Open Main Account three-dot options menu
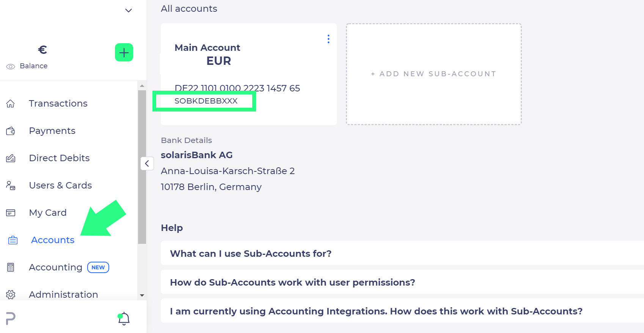Viewport: 644px width, 333px height. (x=328, y=39)
